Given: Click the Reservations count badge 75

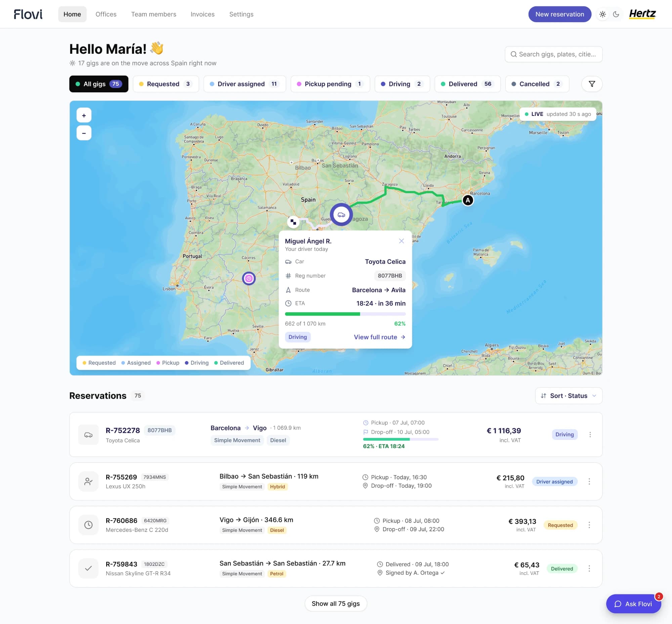Looking at the screenshot, I should [138, 396].
